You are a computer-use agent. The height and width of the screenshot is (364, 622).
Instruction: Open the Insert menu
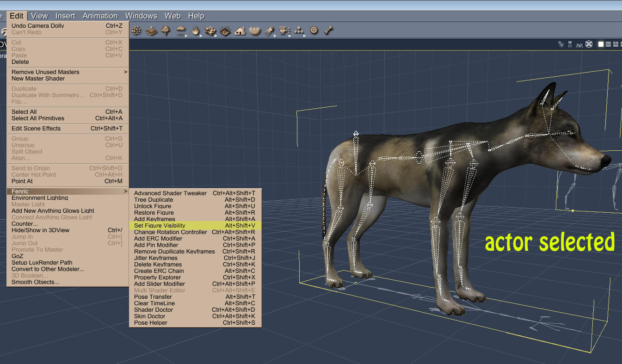point(65,16)
